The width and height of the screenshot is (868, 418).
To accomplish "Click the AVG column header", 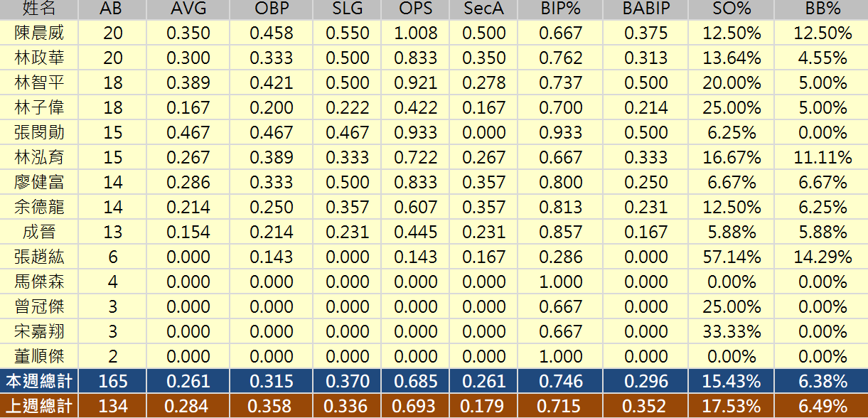I will [188, 9].
